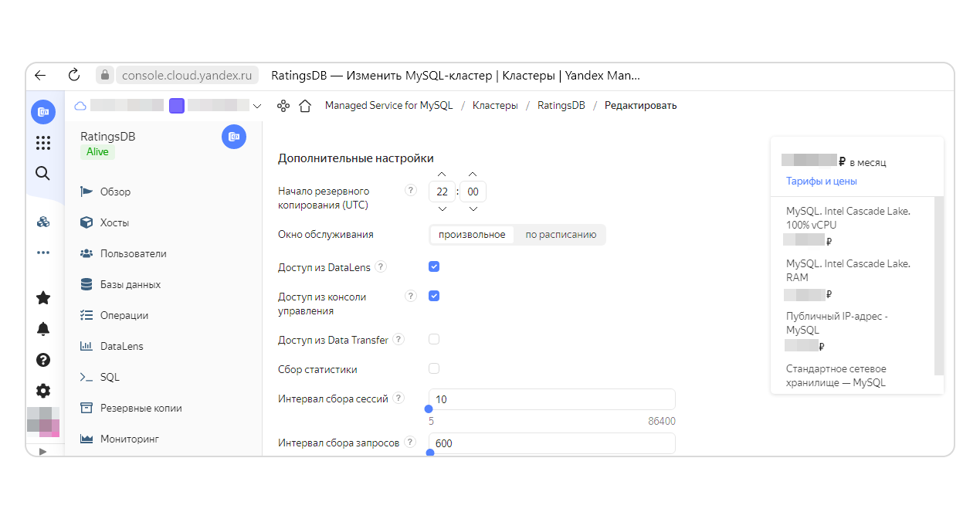Click the lock icon in the address bar
Screen dimensions: 980x519
coord(104,76)
